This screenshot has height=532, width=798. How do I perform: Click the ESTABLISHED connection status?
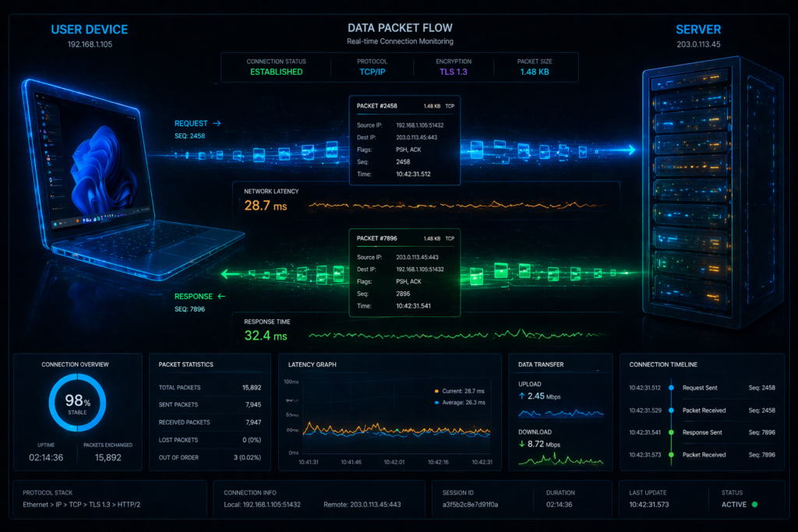coord(276,72)
